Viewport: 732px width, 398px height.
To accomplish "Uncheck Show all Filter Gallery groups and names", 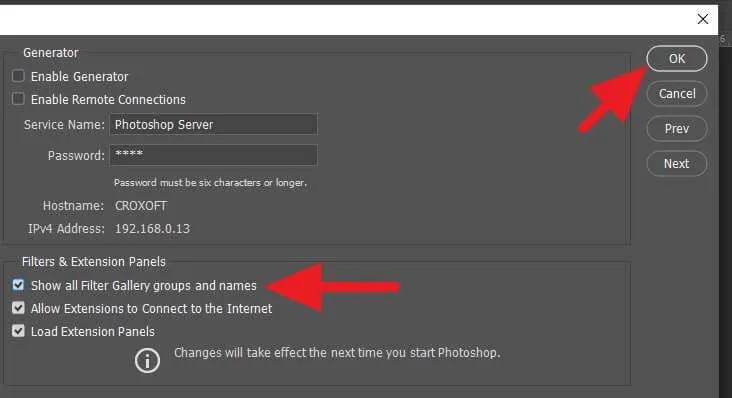I will (18, 285).
